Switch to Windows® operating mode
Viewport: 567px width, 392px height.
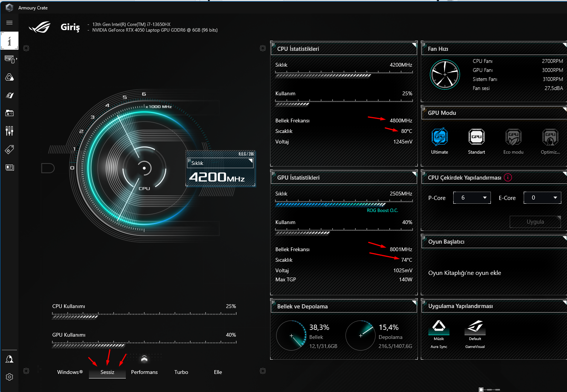[70, 372]
